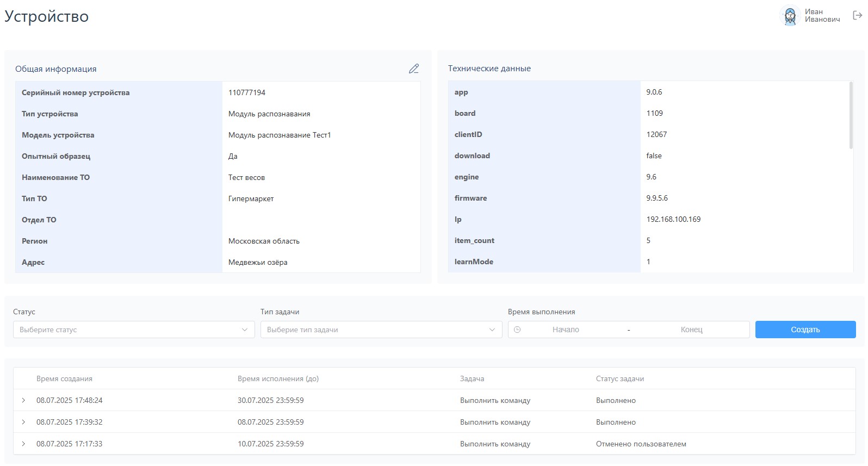Expand the task row created at 17:39:32
Viewport: 868px width, 466px height.
click(x=23, y=422)
